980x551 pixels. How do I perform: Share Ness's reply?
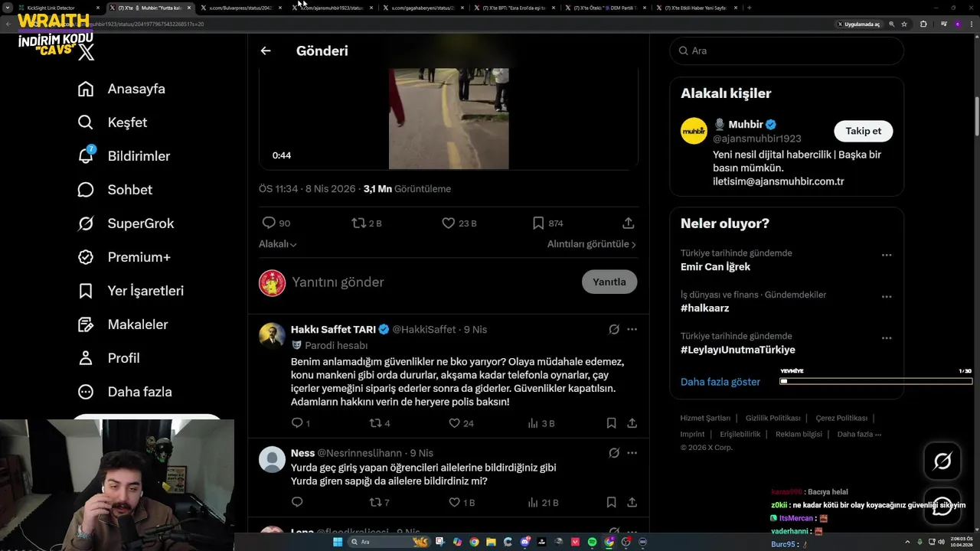(x=632, y=502)
